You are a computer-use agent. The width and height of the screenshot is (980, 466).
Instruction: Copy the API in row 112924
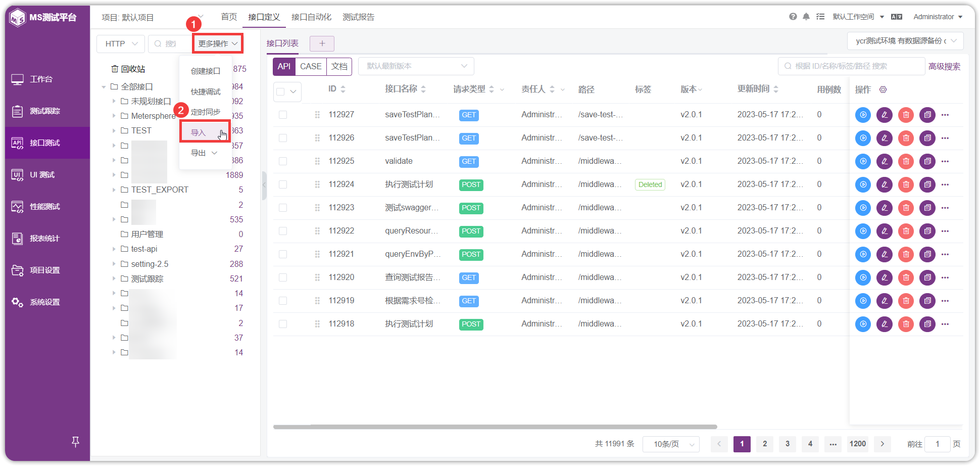[x=927, y=184]
